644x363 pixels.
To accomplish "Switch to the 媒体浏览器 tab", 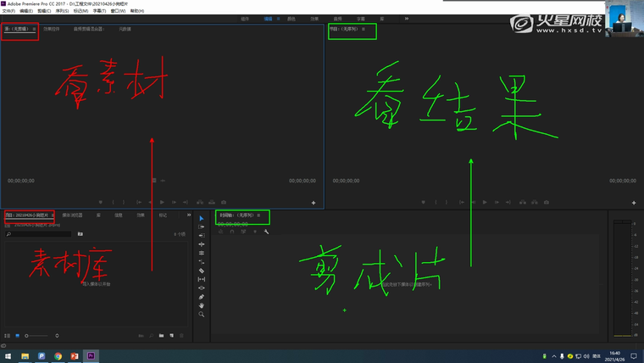I will 72,215.
